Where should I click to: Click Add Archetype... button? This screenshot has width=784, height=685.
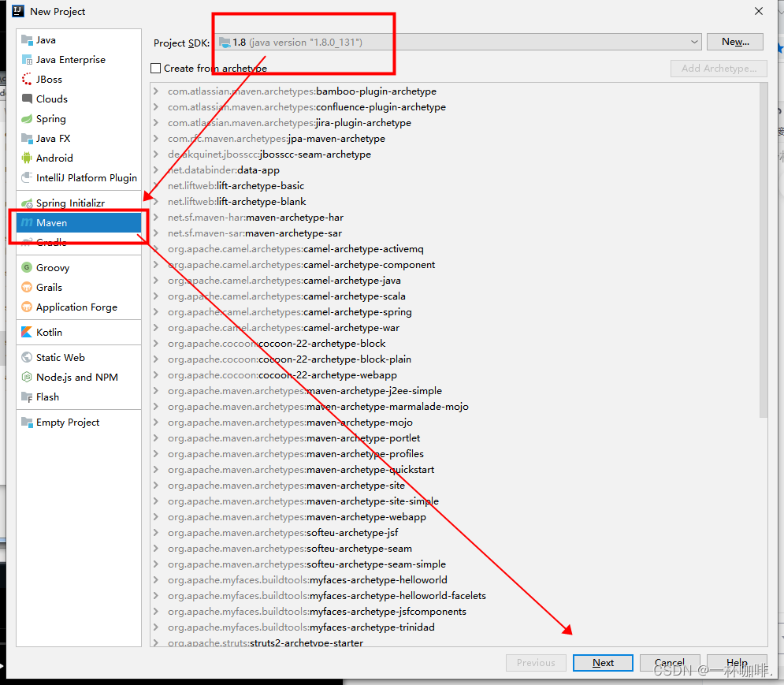(719, 68)
